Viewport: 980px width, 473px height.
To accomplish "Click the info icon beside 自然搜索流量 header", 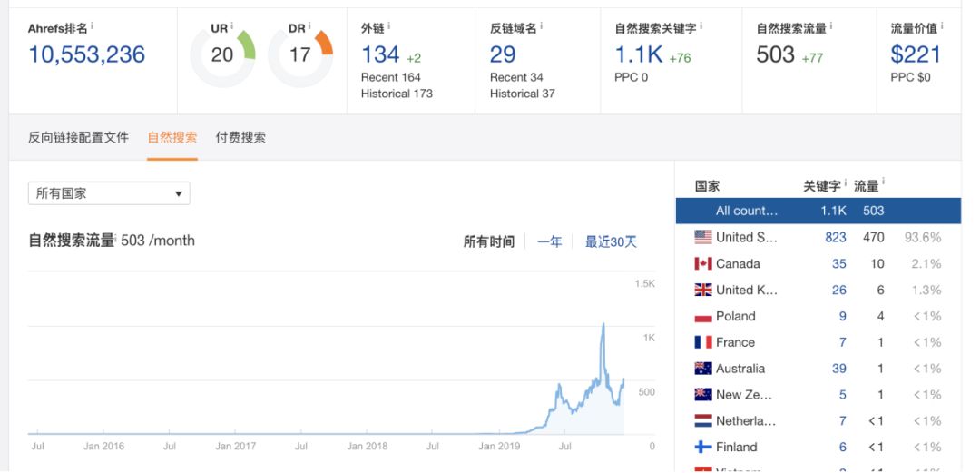I will coord(829,25).
